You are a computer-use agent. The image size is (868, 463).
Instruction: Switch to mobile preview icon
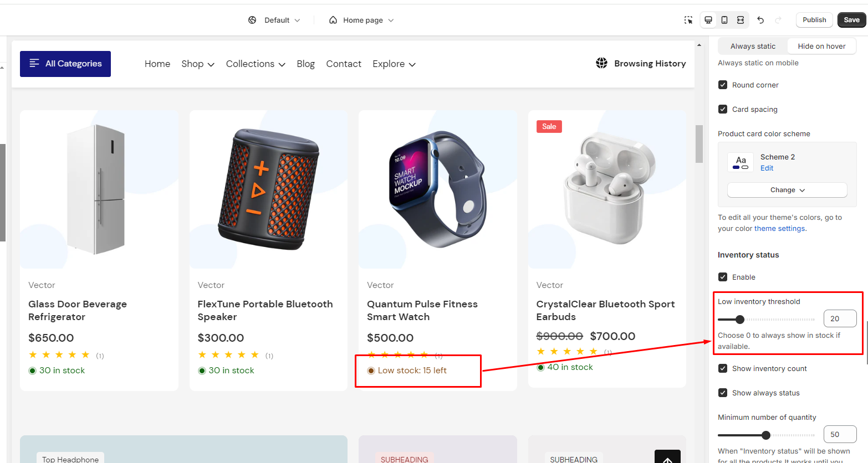pyautogui.click(x=724, y=20)
